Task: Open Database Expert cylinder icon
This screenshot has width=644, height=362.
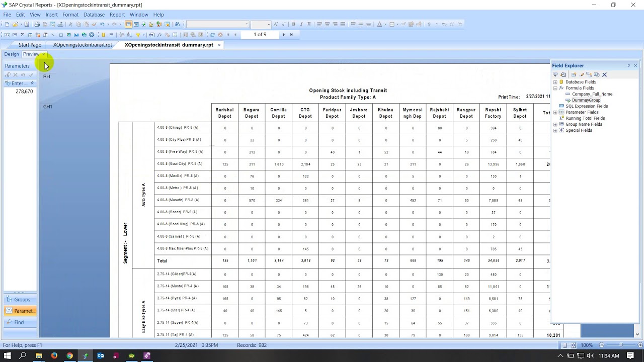Action: 103,35
